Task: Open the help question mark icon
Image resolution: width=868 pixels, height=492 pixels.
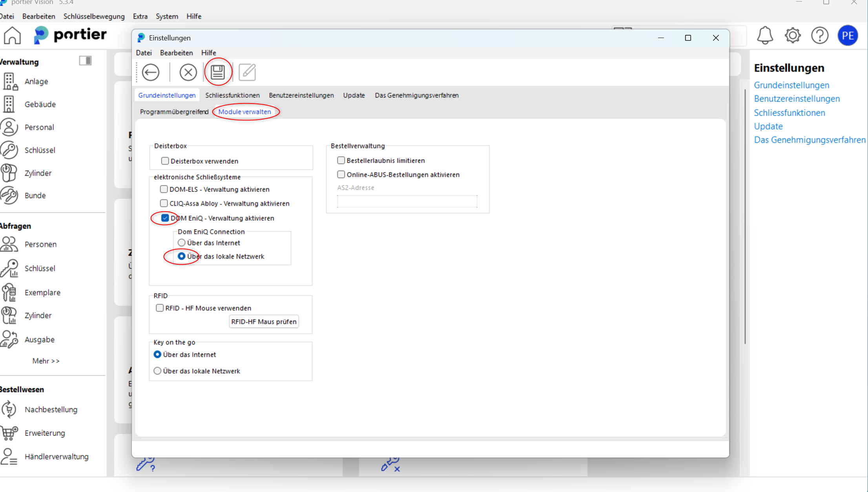Action: pyautogui.click(x=820, y=36)
